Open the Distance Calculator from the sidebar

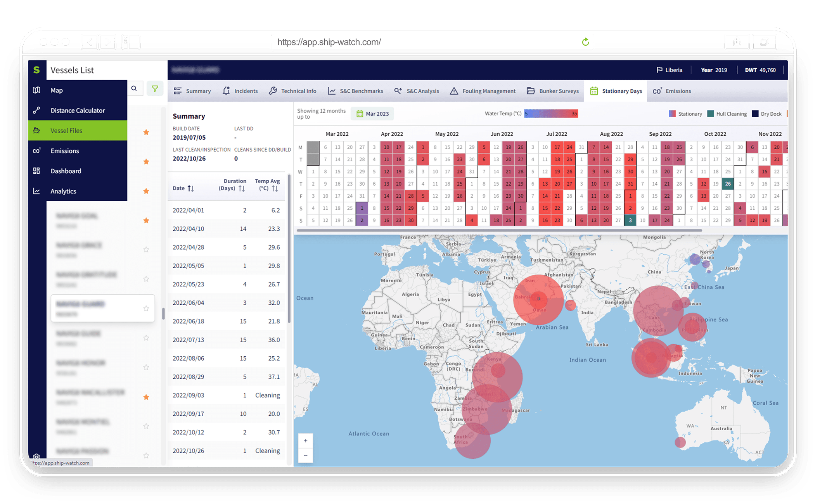pyautogui.click(x=78, y=110)
